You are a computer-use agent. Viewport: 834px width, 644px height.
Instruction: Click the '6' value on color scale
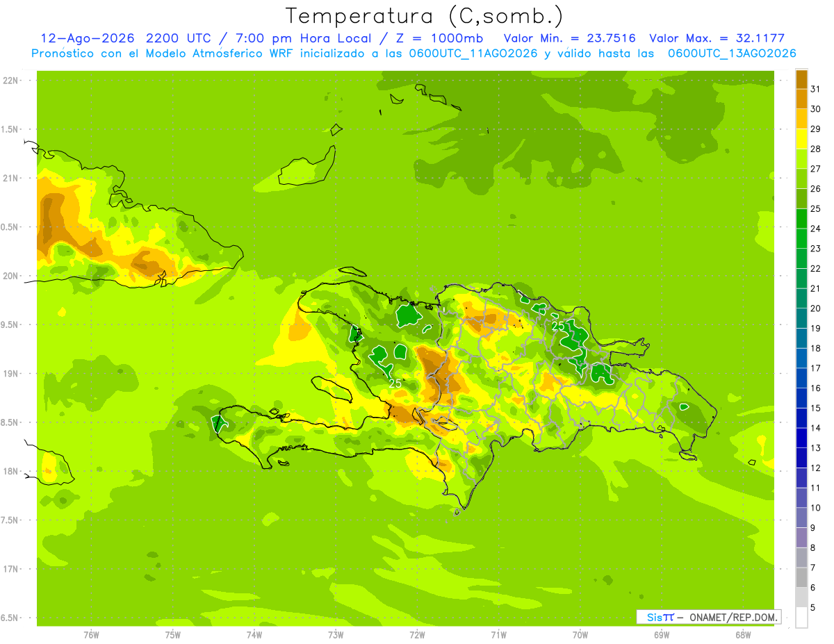813,588
